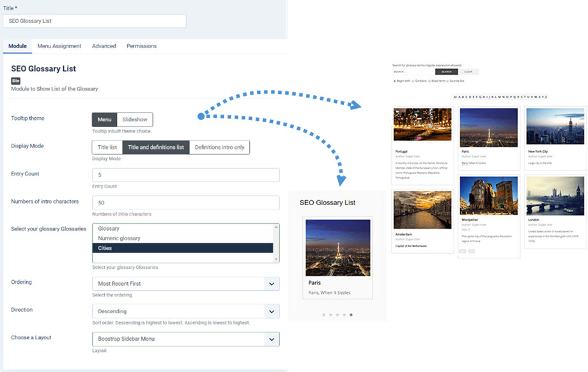
Task: Click the active last carousel dot under Paris
Action: click(x=351, y=314)
